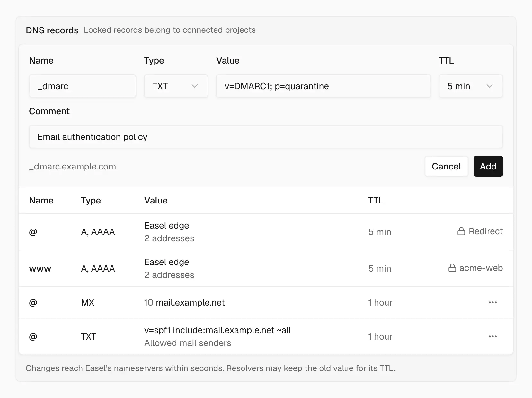Open the acme-web project link
The image size is (532, 398).
pyautogui.click(x=481, y=268)
